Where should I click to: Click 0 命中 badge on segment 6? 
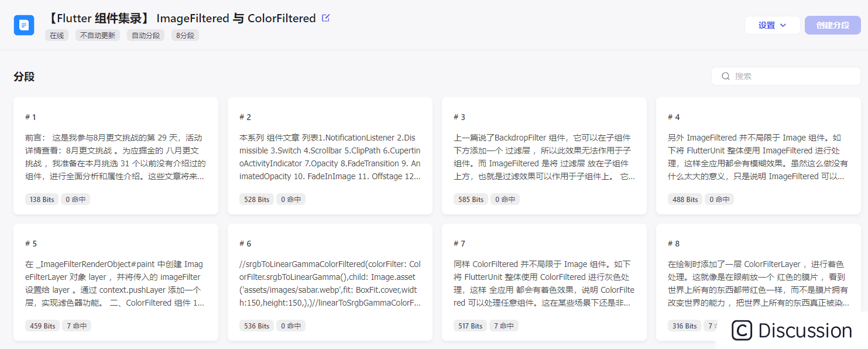coord(291,326)
